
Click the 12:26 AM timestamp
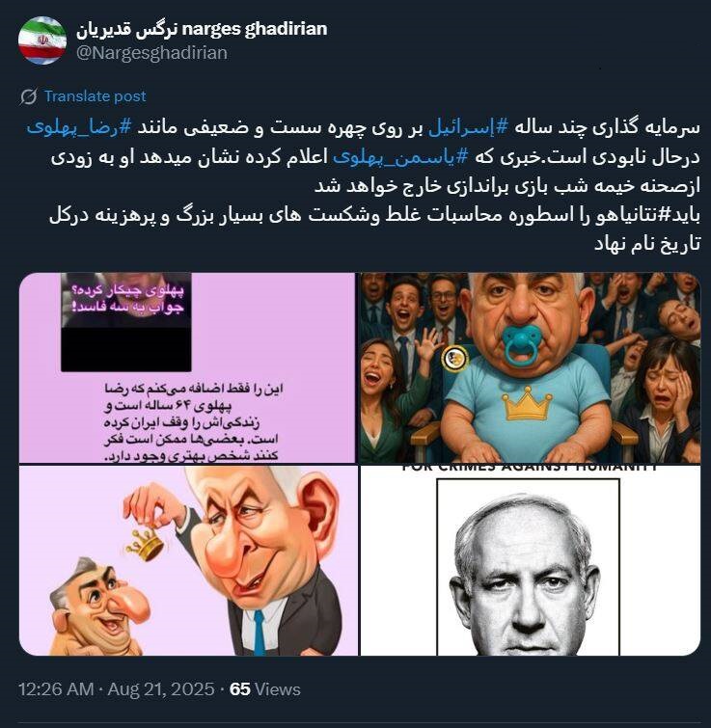[x=56, y=689]
